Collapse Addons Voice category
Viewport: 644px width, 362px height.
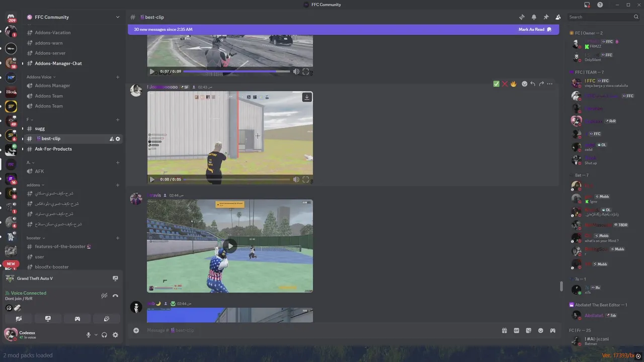pos(40,77)
